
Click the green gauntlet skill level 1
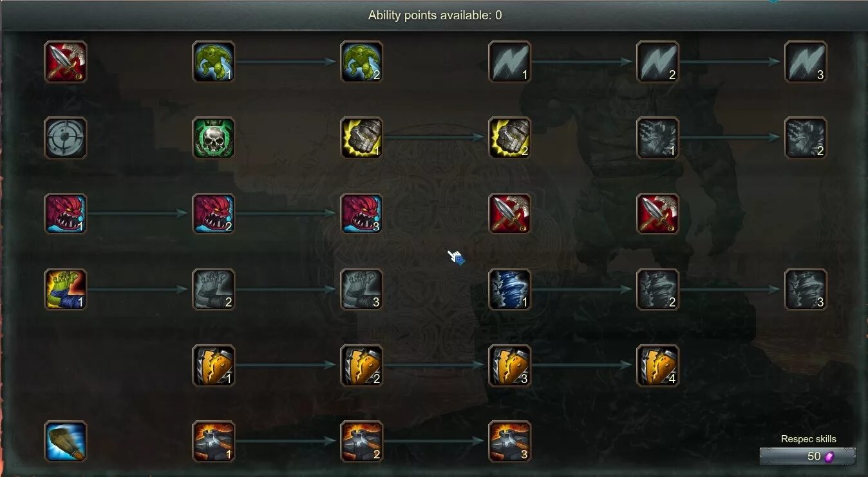[x=65, y=290]
